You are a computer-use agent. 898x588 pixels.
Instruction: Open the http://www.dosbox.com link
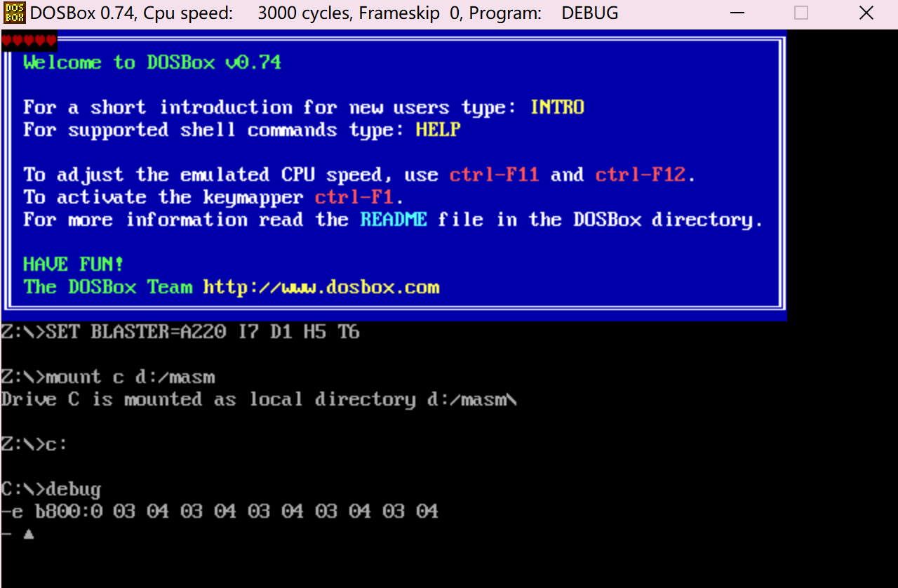click(321, 287)
